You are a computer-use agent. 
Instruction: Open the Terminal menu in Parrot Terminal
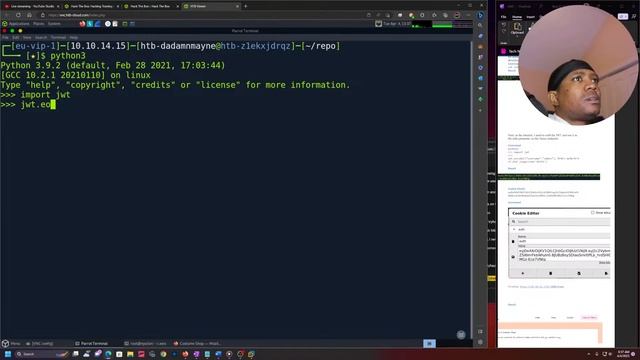(x=58, y=37)
